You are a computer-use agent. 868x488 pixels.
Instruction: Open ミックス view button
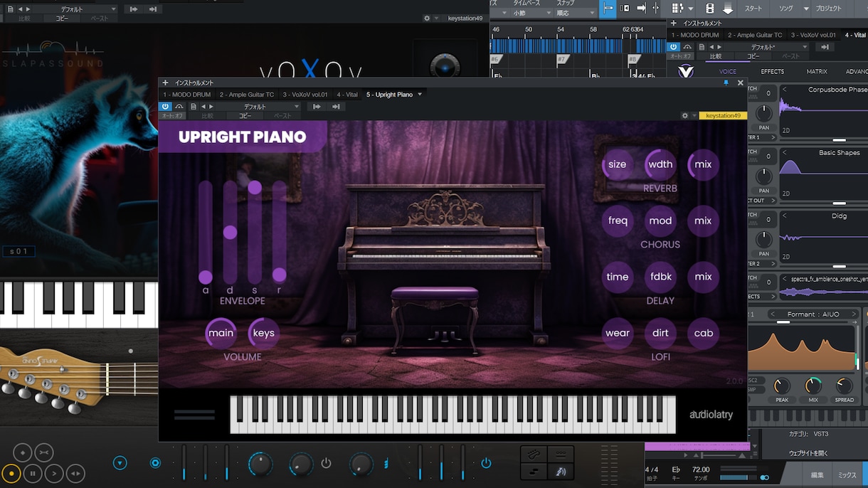847,474
